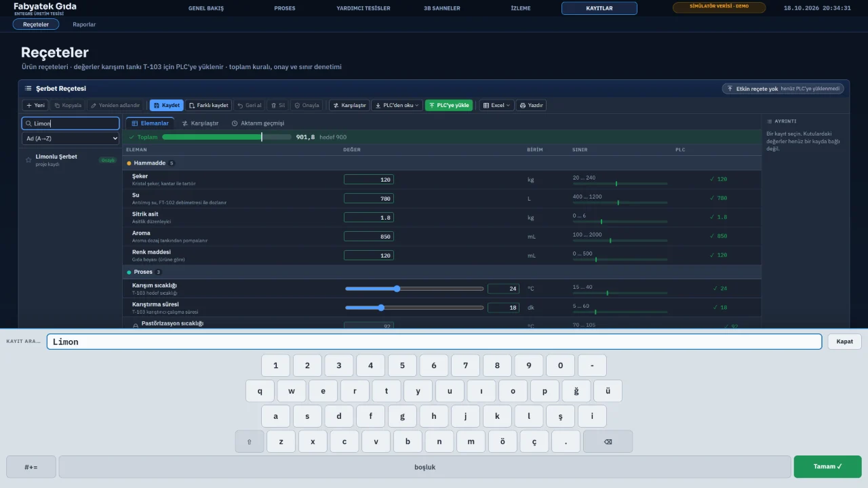The height and width of the screenshot is (488, 868).
Task: Open the İZLEME navigation item
Action: (x=521, y=8)
